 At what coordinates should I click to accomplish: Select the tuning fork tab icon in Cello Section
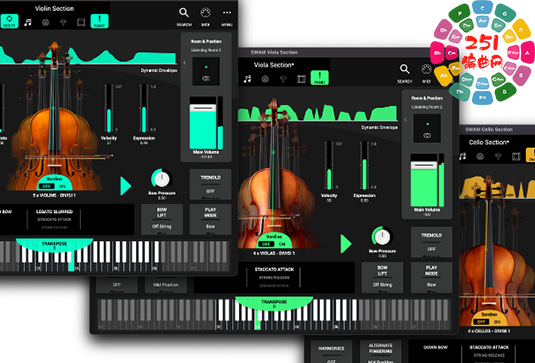point(498,157)
